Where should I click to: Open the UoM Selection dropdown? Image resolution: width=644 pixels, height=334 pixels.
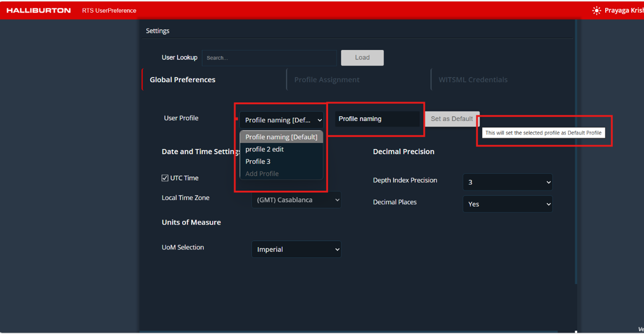point(296,249)
